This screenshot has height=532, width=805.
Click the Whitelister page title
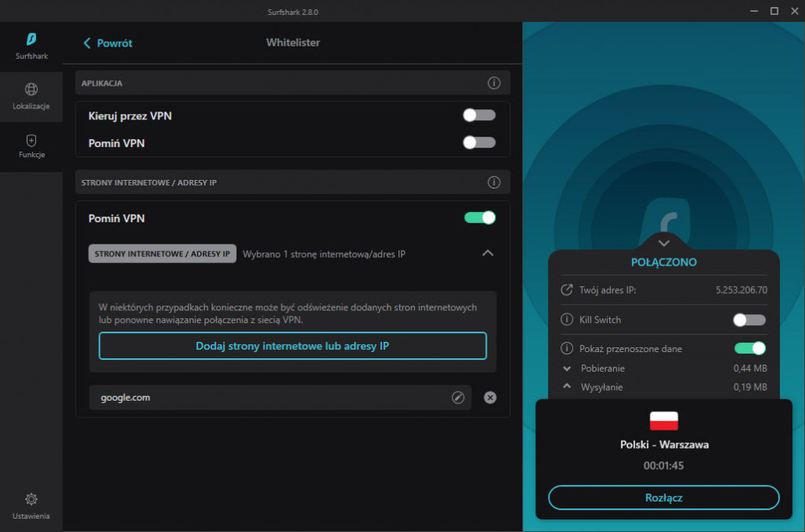[293, 42]
